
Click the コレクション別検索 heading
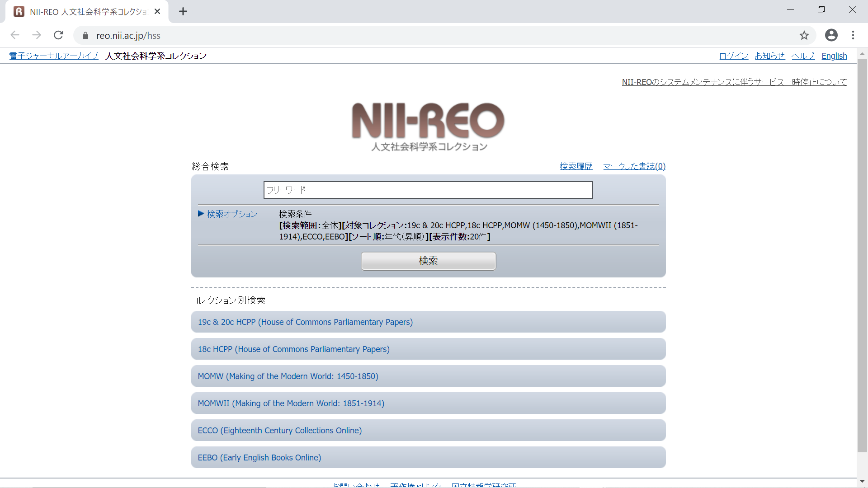228,300
